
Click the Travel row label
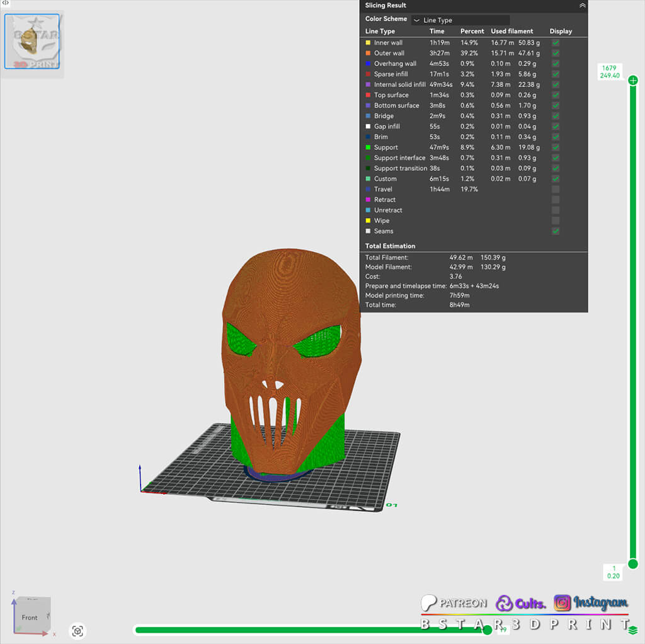coord(383,189)
